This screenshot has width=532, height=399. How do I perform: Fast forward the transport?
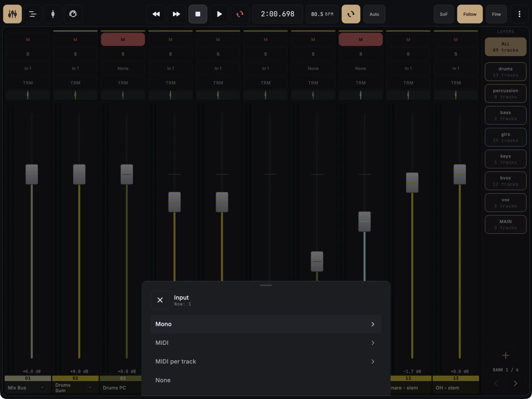pyautogui.click(x=177, y=14)
